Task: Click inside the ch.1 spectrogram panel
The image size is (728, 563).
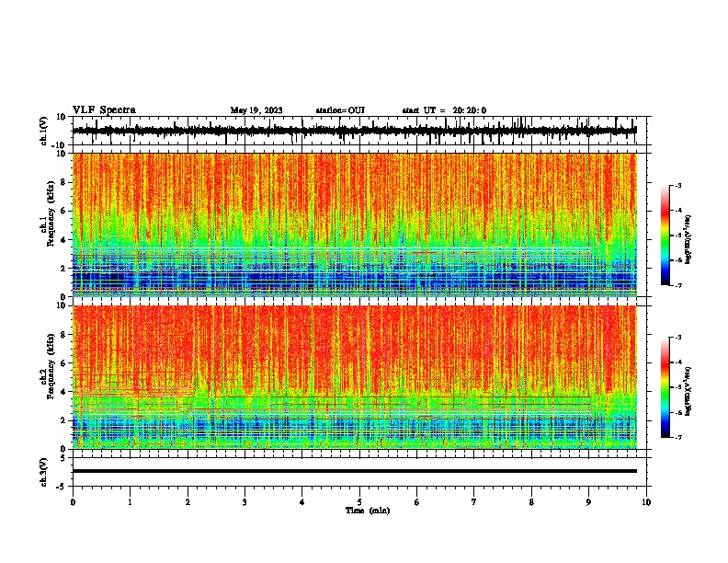Action: coord(355,224)
